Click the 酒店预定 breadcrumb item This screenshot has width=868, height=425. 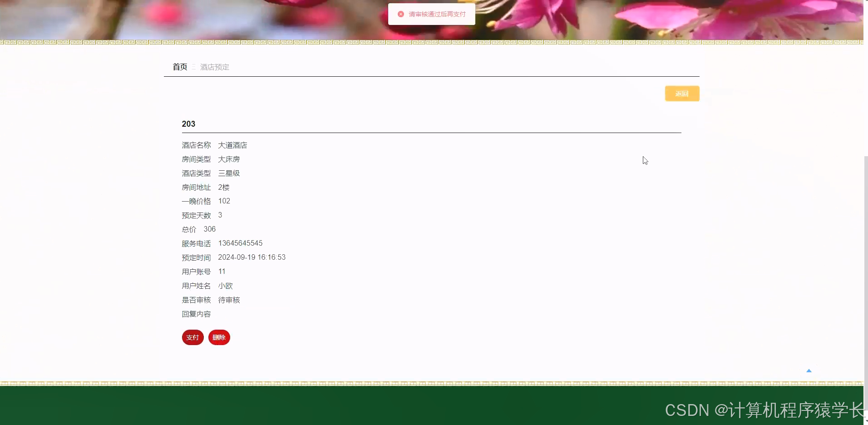point(215,67)
